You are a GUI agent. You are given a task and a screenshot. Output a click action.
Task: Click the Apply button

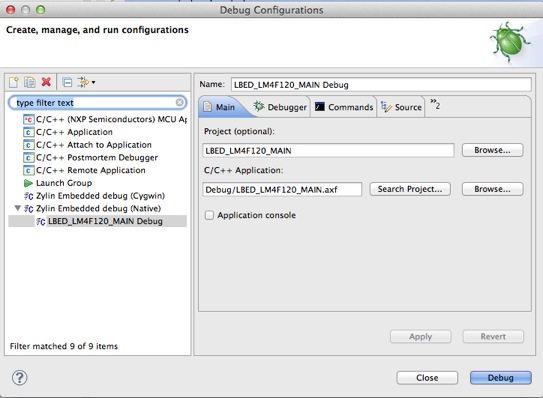coord(420,337)
